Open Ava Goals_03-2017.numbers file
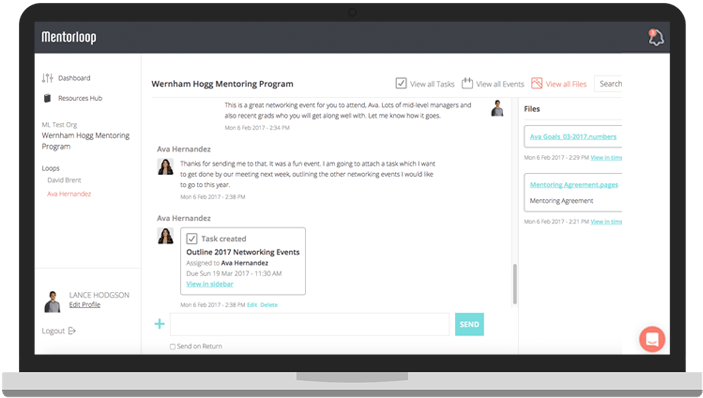Screen dimensions: 703x398 [x=573, y=137]
